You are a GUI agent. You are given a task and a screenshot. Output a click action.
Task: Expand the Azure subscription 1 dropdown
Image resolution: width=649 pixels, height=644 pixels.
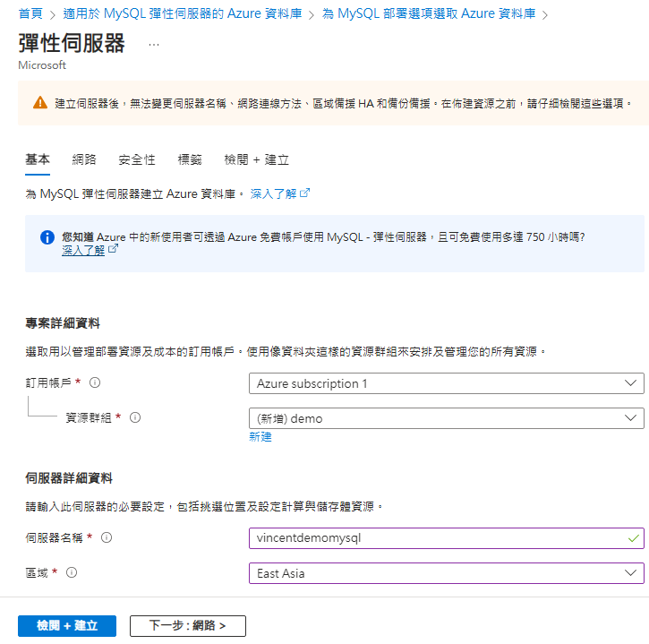[x=446, y=383]
